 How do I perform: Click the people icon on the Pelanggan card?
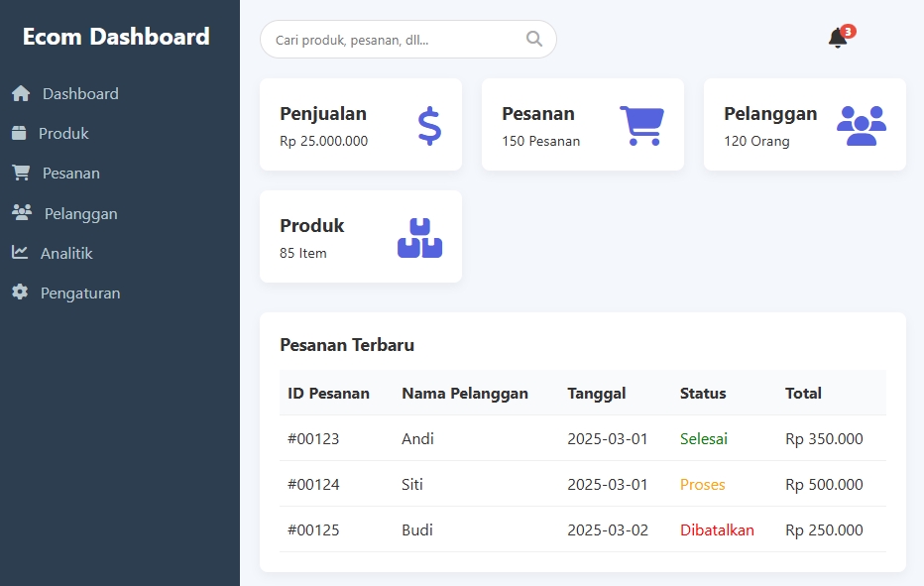click(x=862, y=124)
